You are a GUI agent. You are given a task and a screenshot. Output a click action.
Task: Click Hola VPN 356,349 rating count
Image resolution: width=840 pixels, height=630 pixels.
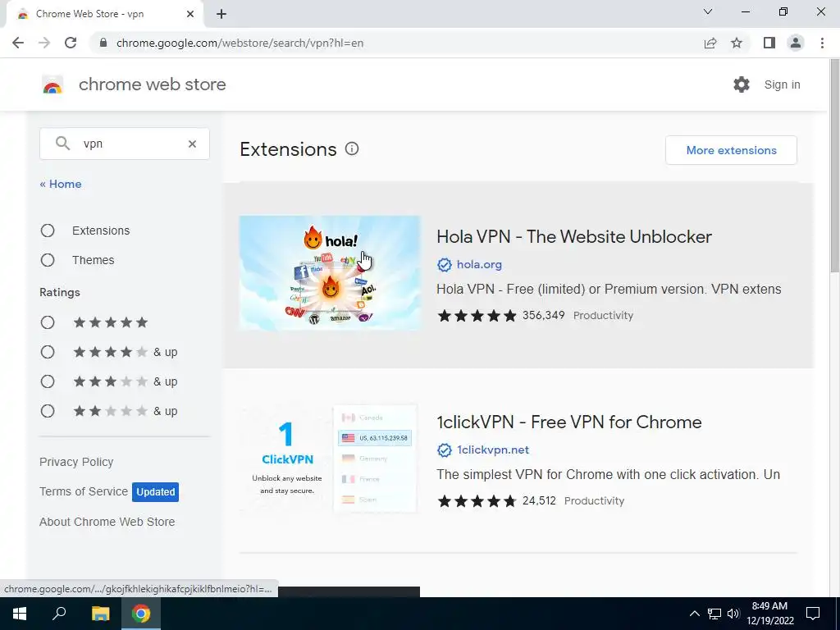543,315
